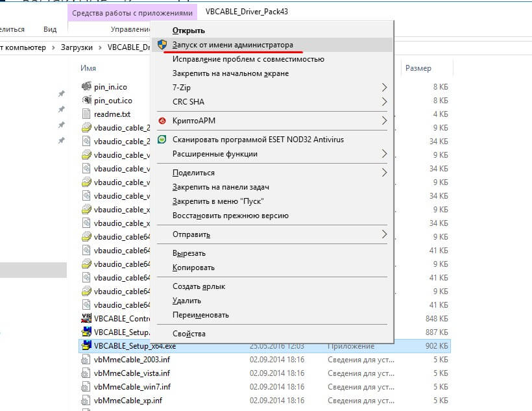Click the vbMmeCable_vista.inf file icon

pos(86,373)
